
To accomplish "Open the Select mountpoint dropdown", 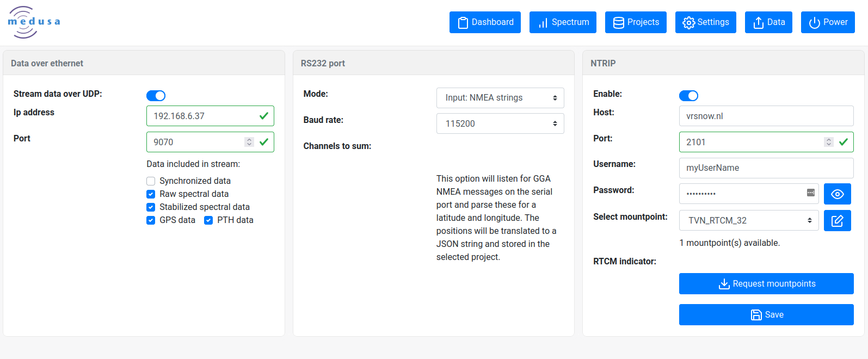I will click(748, 220).
